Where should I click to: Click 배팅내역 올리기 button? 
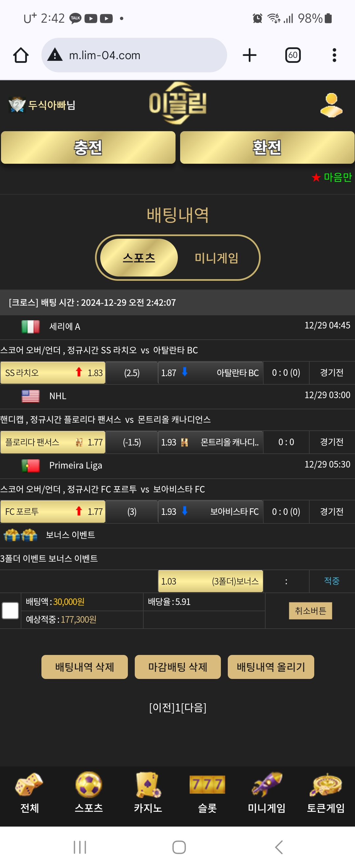271,667
